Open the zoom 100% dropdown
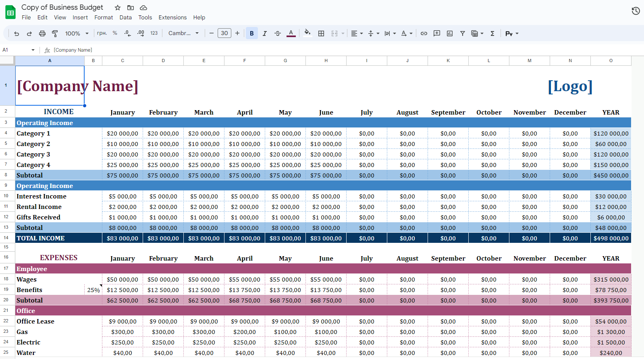Viewport: 644px width, 359px height. (77, 33)
